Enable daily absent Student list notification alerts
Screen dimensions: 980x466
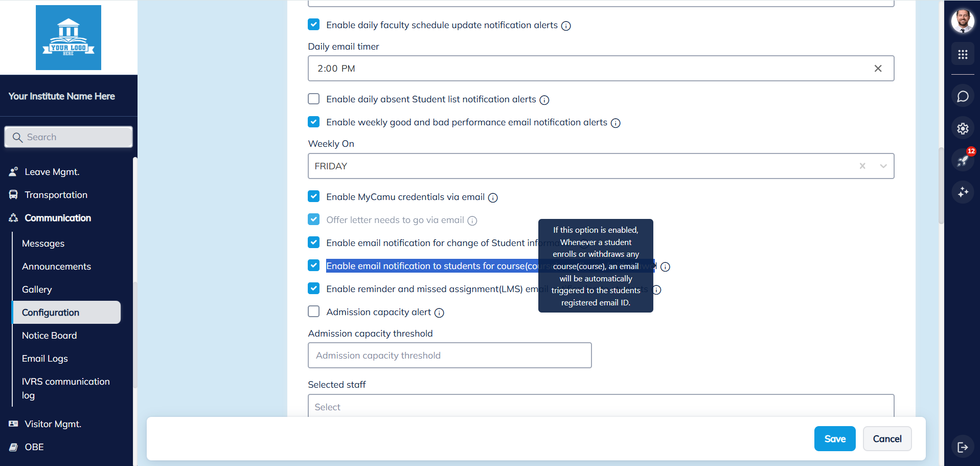click(313, 99)
